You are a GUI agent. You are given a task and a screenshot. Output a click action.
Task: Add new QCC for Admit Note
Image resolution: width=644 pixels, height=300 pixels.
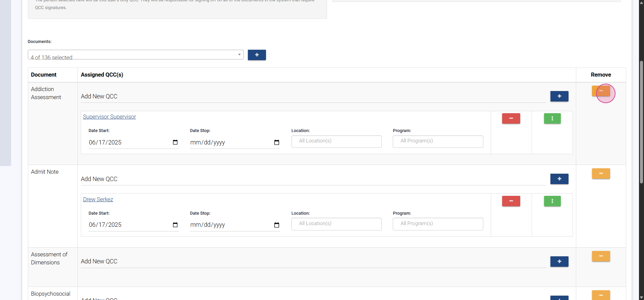[559, 179]
